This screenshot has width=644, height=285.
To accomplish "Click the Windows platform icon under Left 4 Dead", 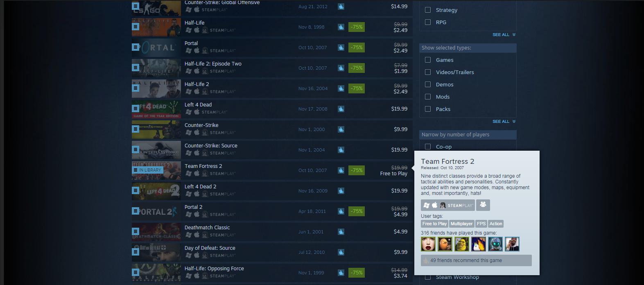I will 188,112.
